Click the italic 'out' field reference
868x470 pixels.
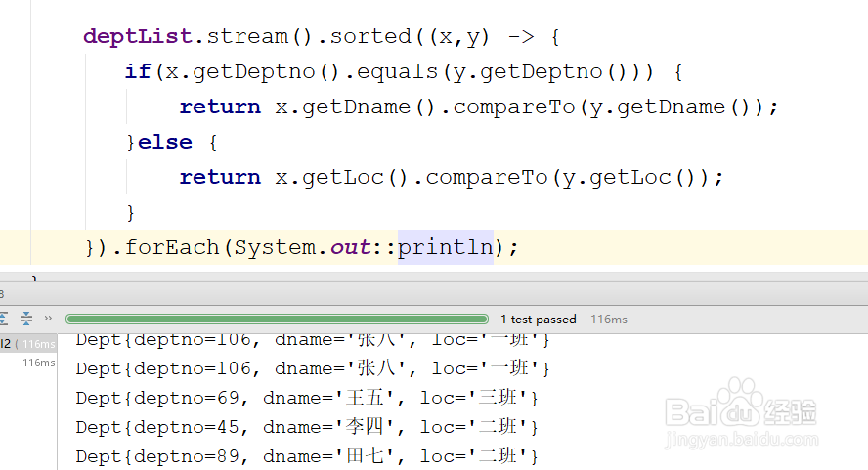(350, 247)
